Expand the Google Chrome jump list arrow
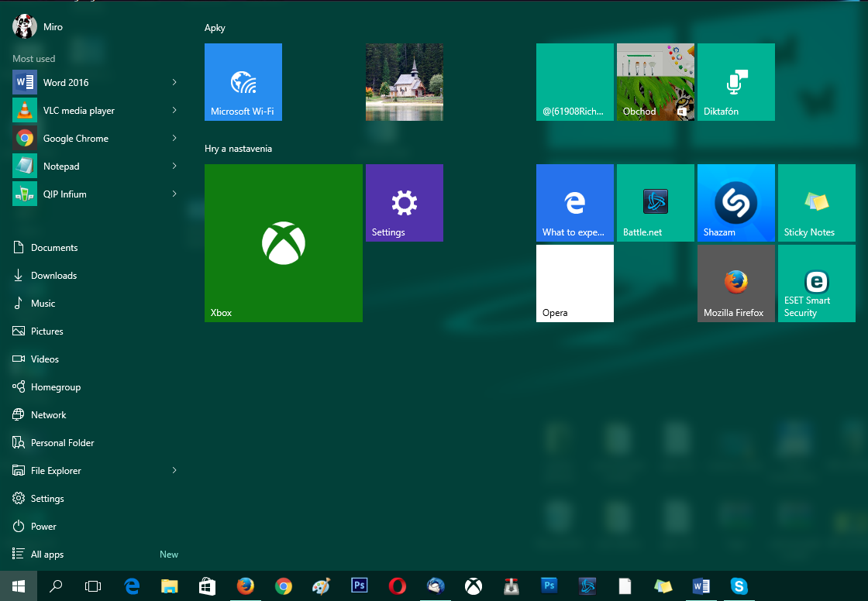This screenshot has height=601, width=868. tap(174, 139)
